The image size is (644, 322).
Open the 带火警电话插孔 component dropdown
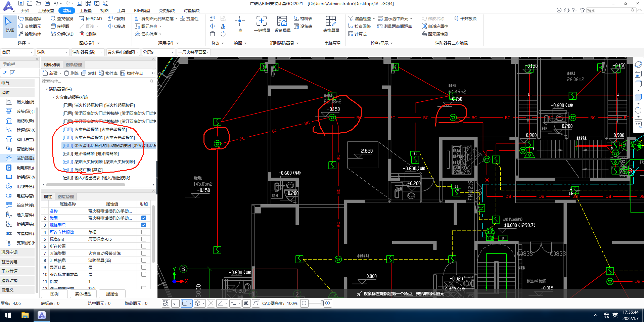[x=123, y=52]
